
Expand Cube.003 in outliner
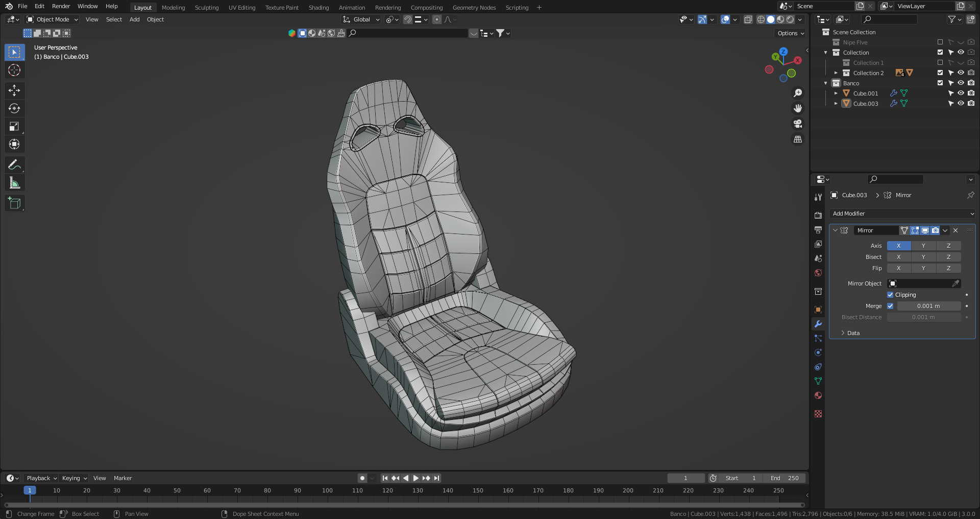point(836,103)
